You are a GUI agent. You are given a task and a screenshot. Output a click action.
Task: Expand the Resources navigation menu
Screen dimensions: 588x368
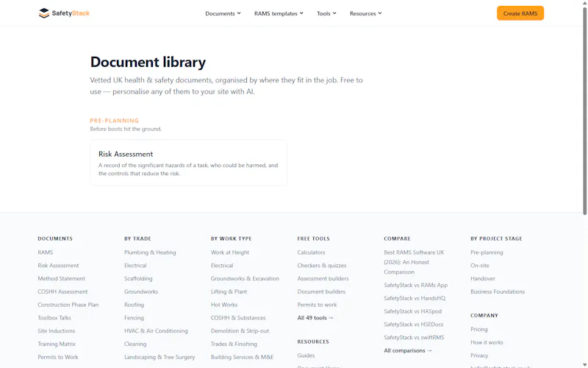pos(365,13)
